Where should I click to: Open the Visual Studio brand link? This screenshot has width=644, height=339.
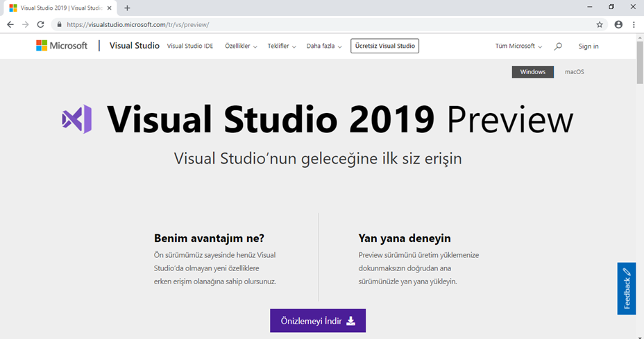[x=135, y=46]
